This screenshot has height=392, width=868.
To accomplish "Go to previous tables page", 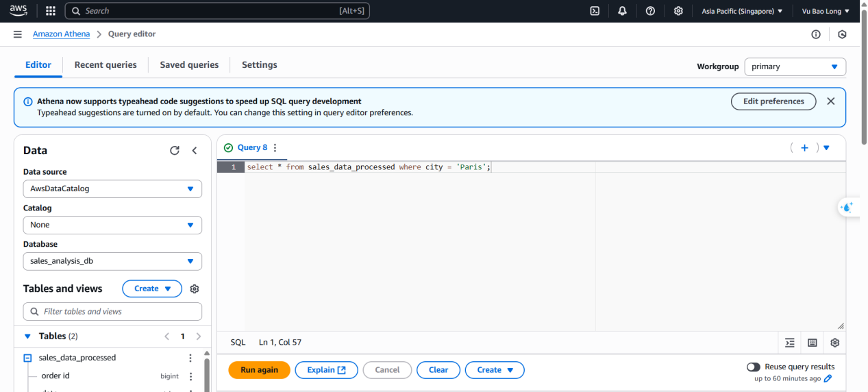I will tap(166, 336).
